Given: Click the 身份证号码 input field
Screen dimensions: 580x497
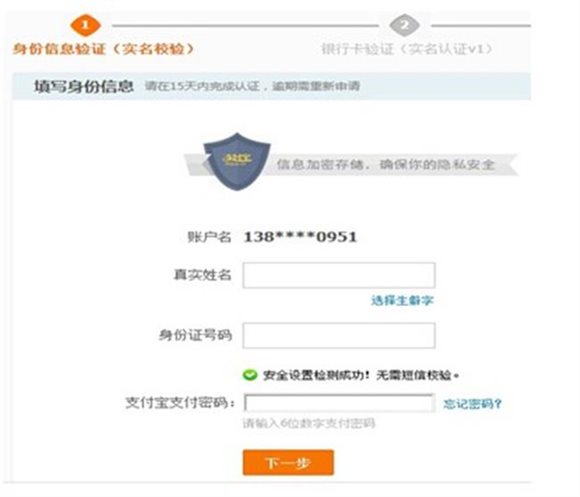Looking at the screenshot, I should 339,335.
